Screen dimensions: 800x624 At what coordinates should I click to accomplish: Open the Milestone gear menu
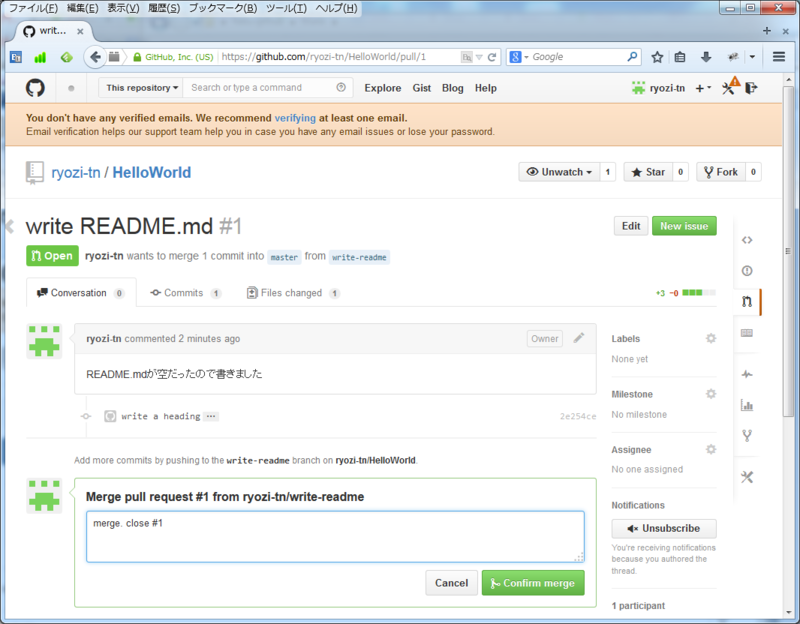pos(711,394)
